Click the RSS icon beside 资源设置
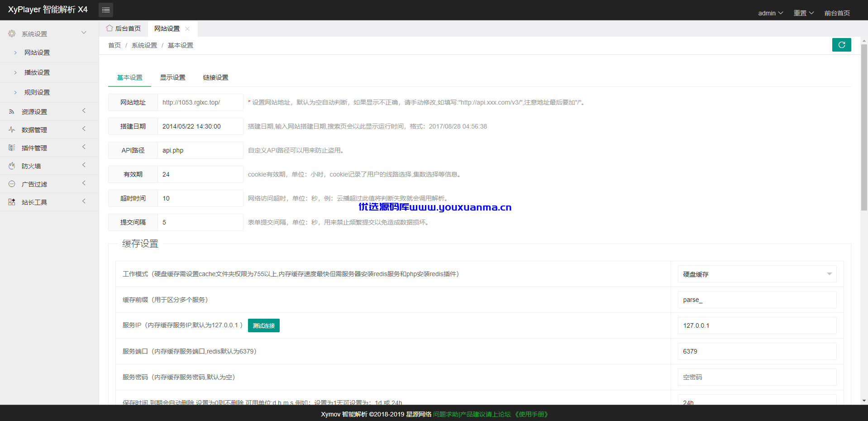 [12, 112]
